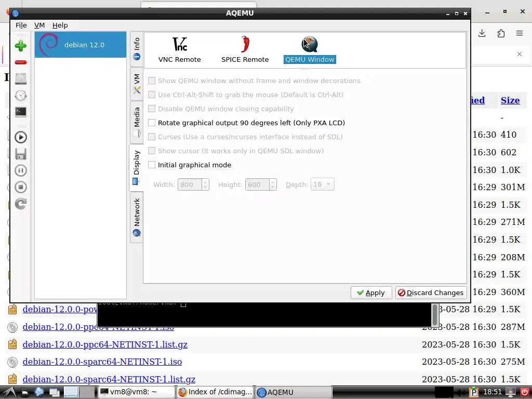532x399 pixels.
Task: Click the Width spinner arrows
Action: click(205, 184)
